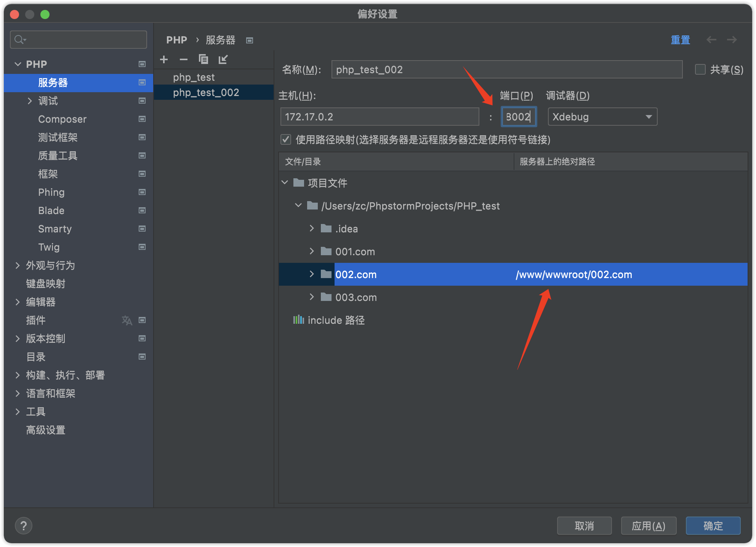756x547 pixels.
Task: Click the remove server minus icon
Action: point(184,59)
